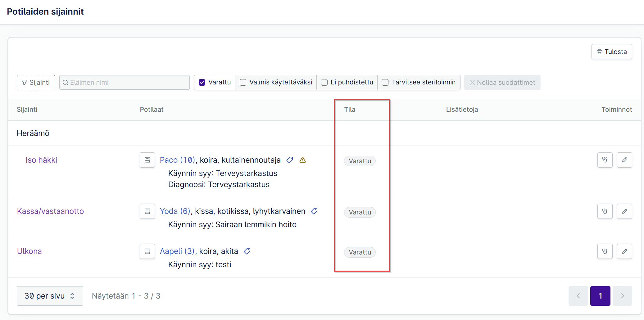Click the warning triangle icon for Paco
Image resolution: width=644 pixels, height=320 pixels.
click(x=303, y=160)
